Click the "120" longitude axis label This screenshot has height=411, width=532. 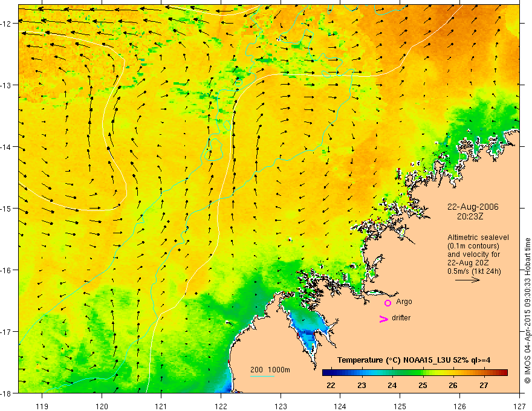pyautogui.click(x=102, y=407)
